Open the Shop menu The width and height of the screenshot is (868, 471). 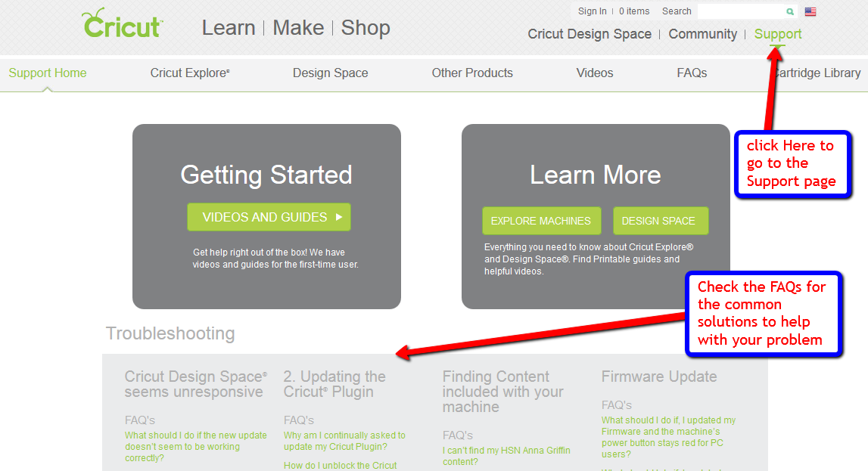[x=366, y=28]
